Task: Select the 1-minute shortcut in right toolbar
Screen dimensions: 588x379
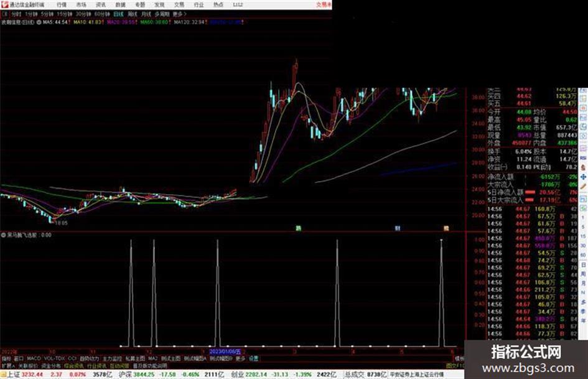Action: [583, 218]
